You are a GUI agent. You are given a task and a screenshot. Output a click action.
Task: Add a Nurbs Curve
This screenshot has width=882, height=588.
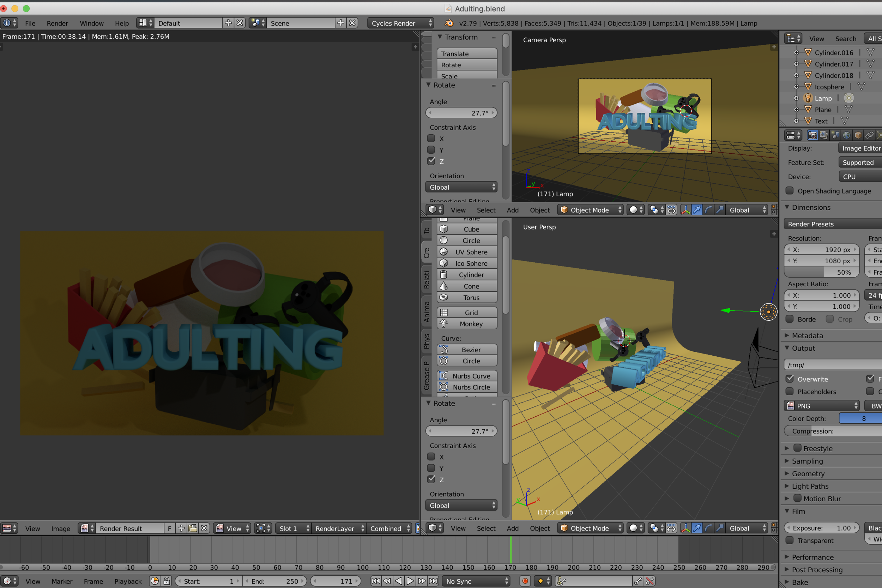(x=467, y=376)
